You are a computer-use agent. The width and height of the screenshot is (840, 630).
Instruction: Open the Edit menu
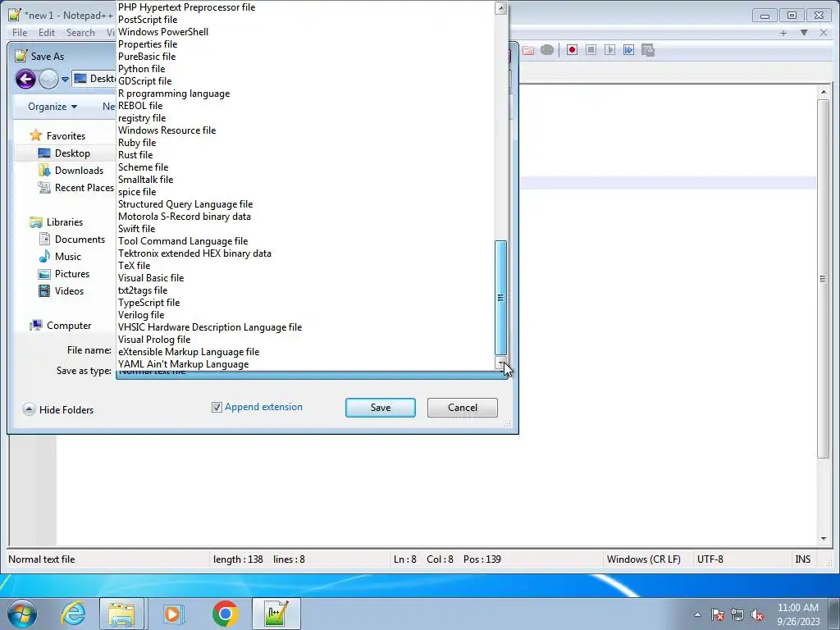coord(47,33)
